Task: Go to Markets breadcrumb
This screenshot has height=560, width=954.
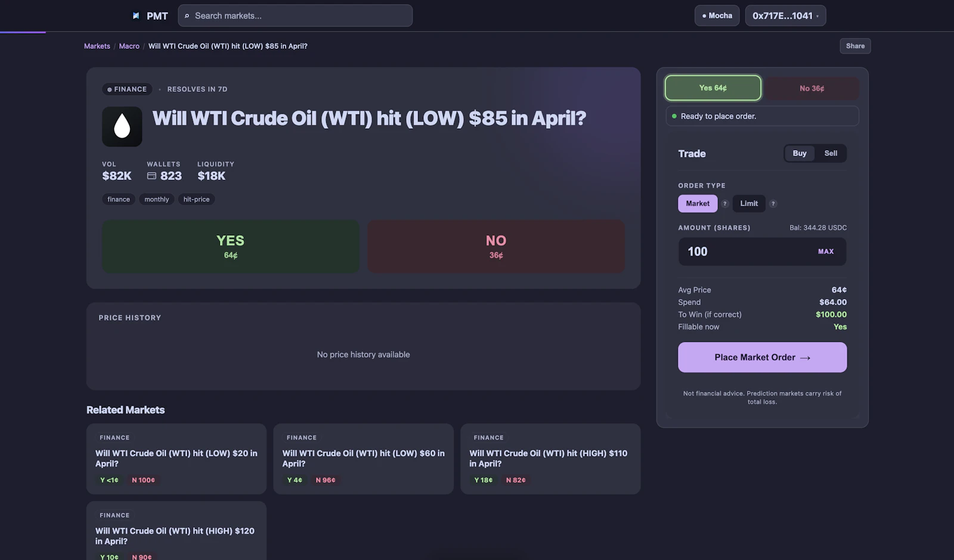Action: coord(97,46)
